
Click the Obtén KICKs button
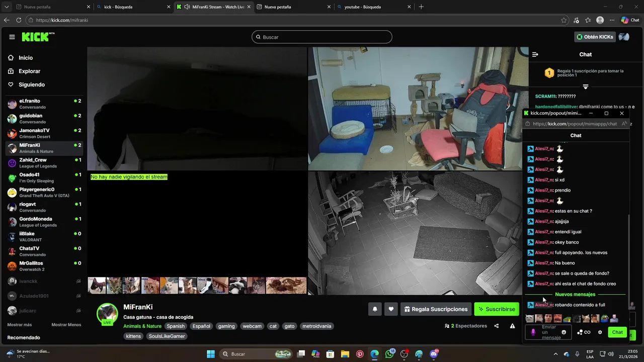pos(595,37)
